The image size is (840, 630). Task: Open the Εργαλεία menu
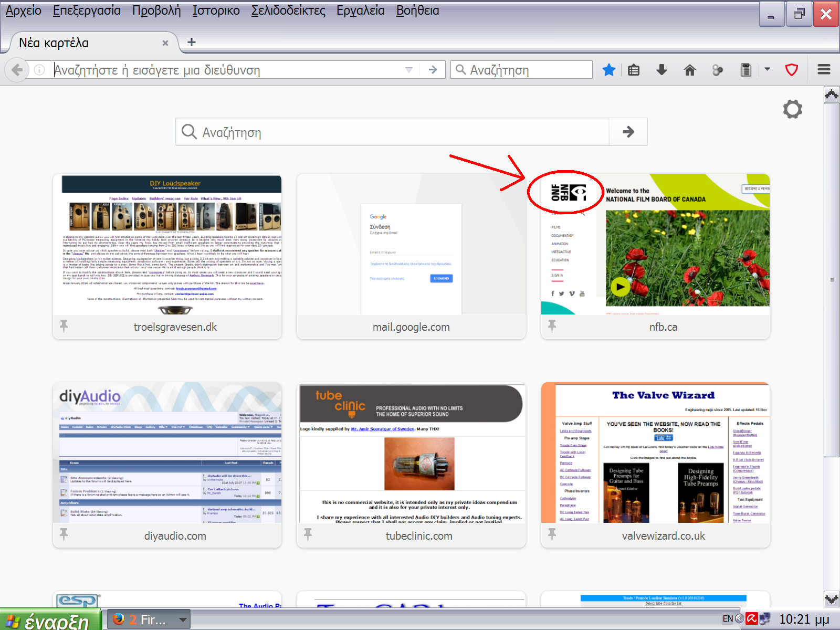tap(361, 11)
